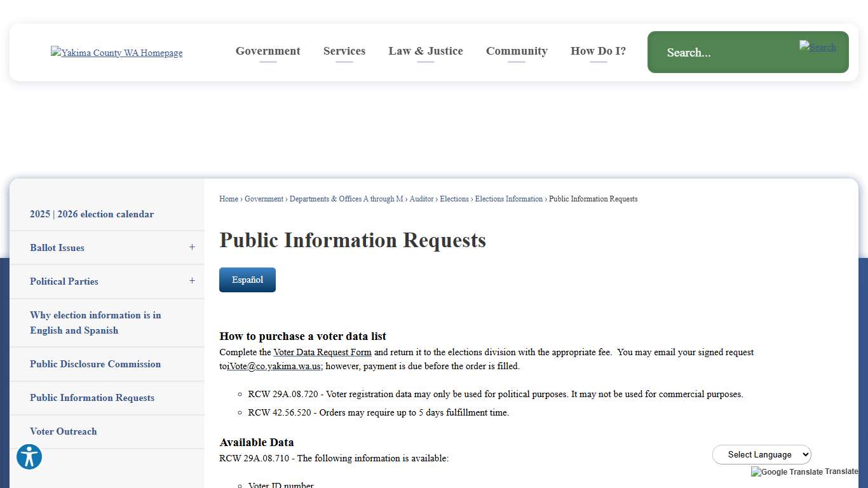Expand the Political Parties section

coord(192,280)
